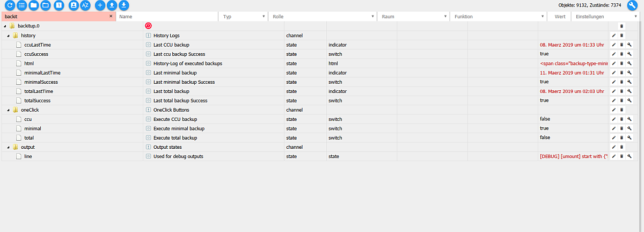
Task: Add a new object with plus button
Action: coord(100,5)
